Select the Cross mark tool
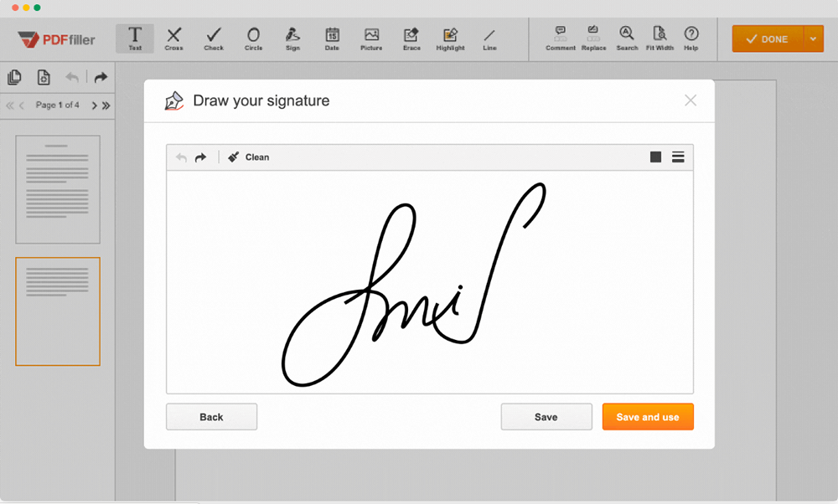This screenshot has width=838, height=504. (x=173, y=39)
